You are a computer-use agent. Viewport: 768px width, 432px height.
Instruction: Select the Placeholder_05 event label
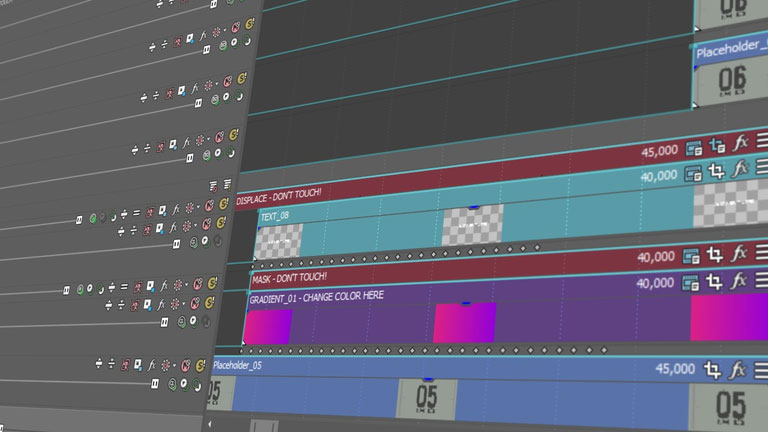click(238, 365)
